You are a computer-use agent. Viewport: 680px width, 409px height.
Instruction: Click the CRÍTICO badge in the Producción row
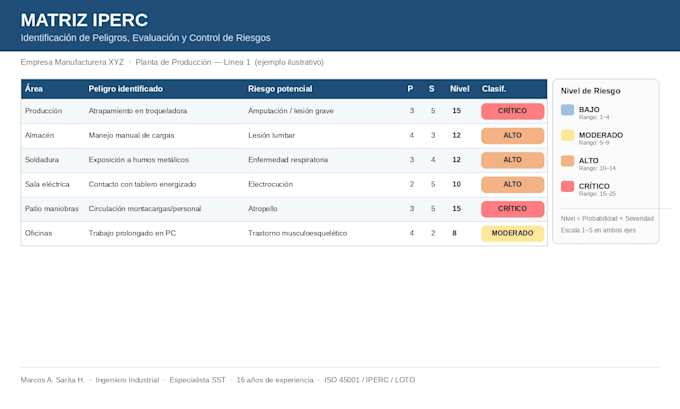click(x=512, y=111)
